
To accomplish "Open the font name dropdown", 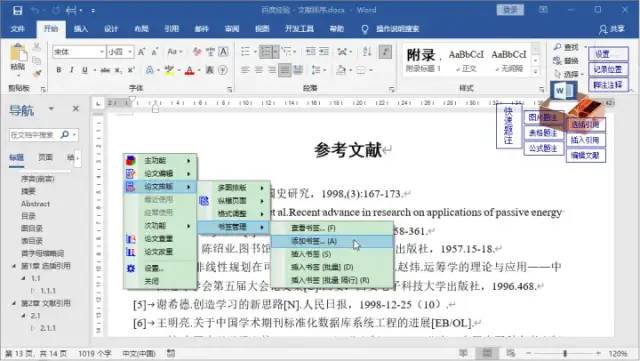I will 102,52.
